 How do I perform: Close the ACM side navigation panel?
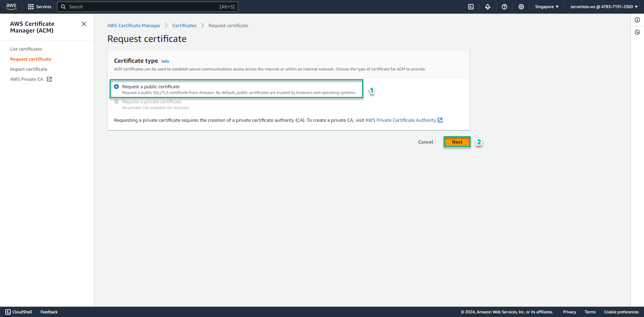[84, 24]
